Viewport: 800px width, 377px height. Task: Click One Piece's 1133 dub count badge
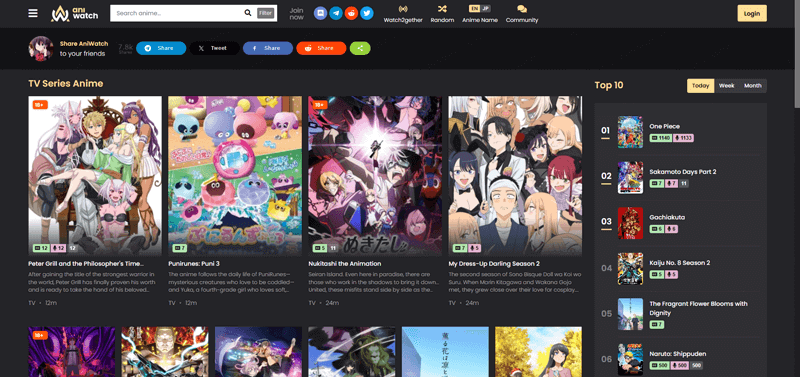[x=684, y=138]
